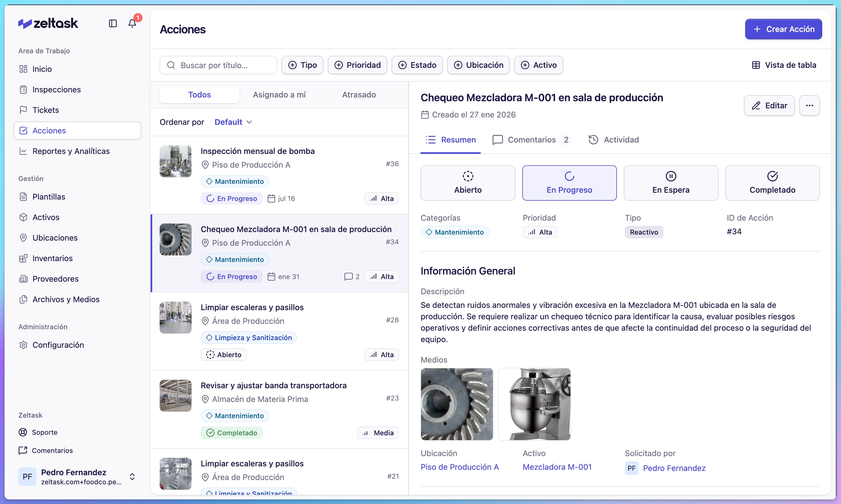Click the Inspecciones clipboard icon
The height and width of the screenshot is (504, 841).
[x=23, y=89]
